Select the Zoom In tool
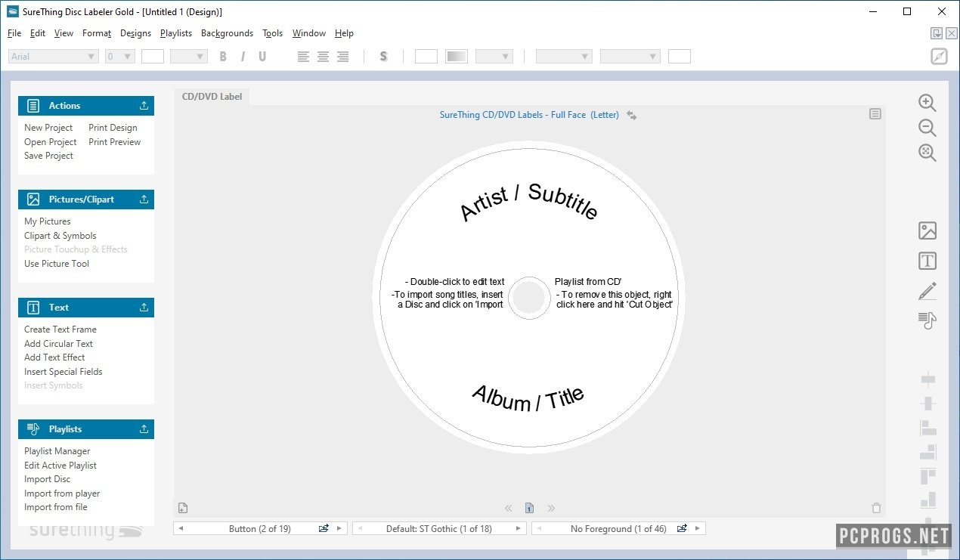 (x=927, y=103)
